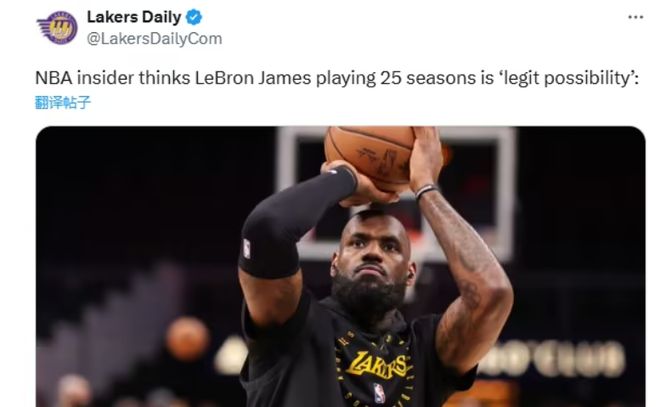Click the yellow Lakers logo on the shirt
Image resolution: width=660 pixels, height=407 pixels.
point(376,364)
